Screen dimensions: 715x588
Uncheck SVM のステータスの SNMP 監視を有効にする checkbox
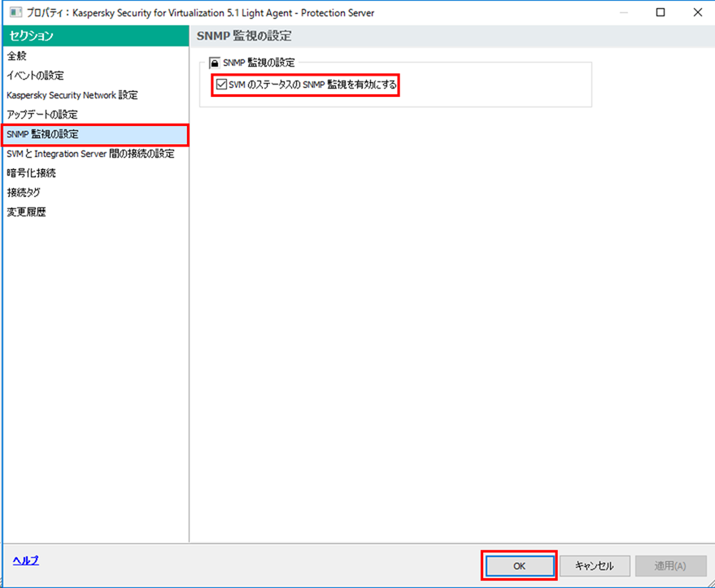tap(221, 85)
